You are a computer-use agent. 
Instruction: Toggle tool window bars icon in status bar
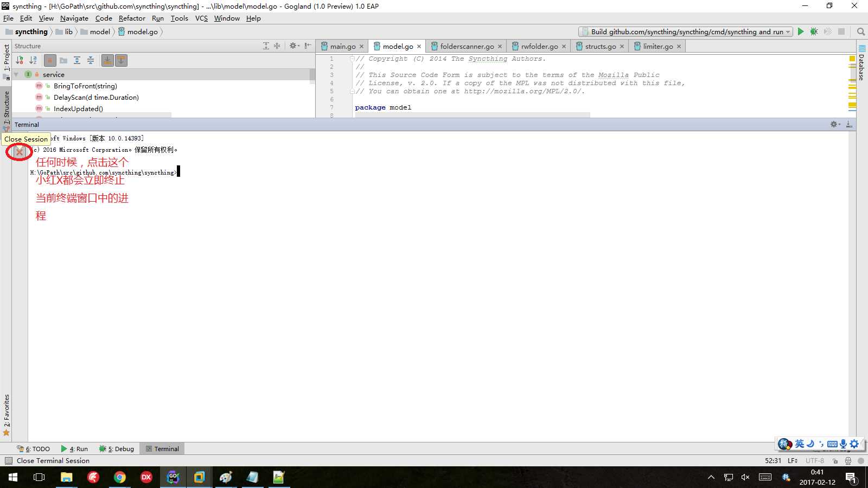(x=8, y=460)
